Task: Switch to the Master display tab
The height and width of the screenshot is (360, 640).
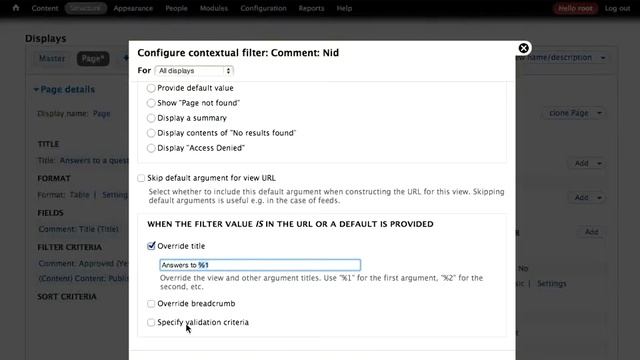Action: pos(52,58)
